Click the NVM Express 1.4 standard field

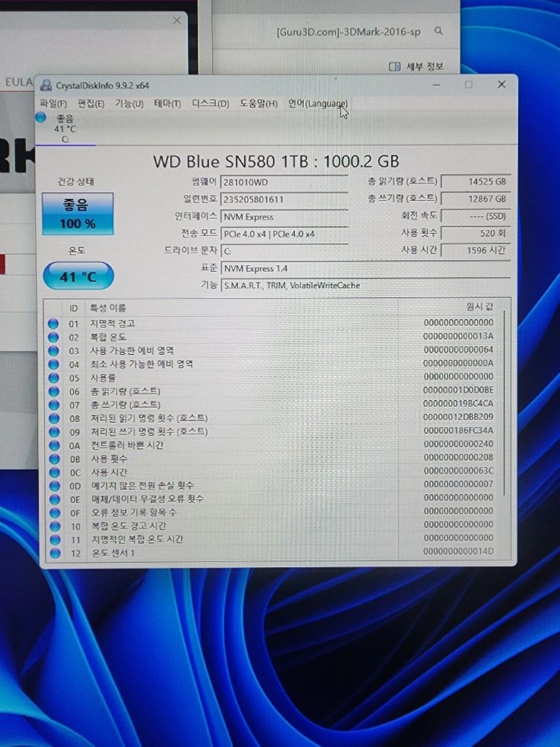(365, 269)
